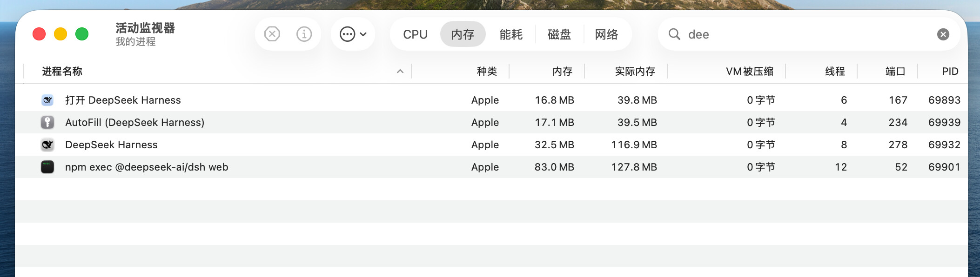This screenshot has width=980, height=277.
Task: Click PID 69939 cell
Action: (944, 122)
